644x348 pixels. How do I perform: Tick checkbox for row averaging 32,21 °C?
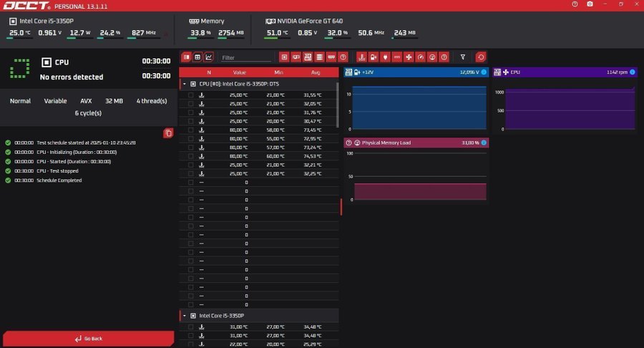[x=190, y=165]
